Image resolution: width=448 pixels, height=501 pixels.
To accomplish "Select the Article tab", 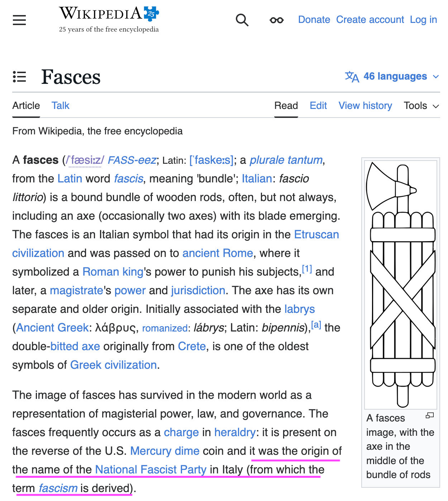I will coord(26,106).
